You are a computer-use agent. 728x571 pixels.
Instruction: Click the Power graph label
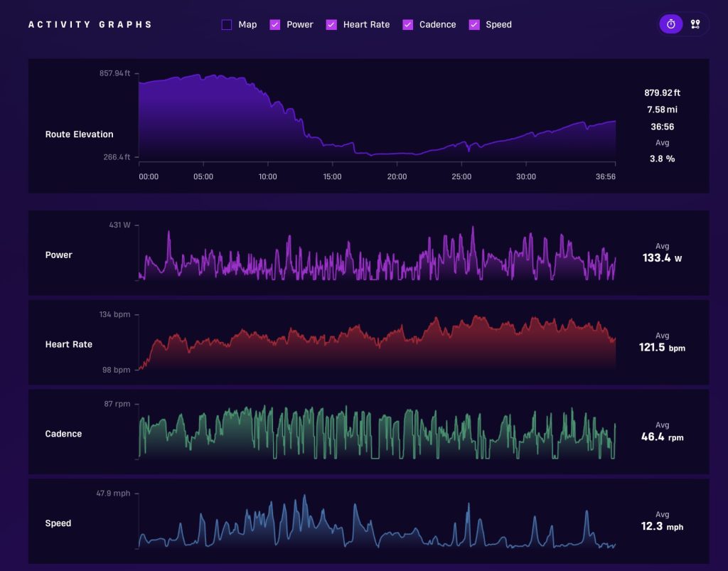click(x=58, y=255)
